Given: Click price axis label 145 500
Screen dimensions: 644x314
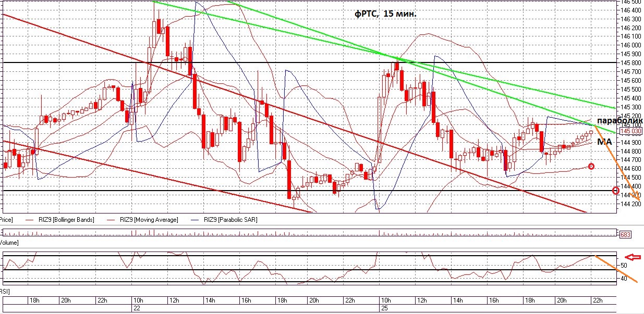Looking at the screenshot, I should 630,89.
